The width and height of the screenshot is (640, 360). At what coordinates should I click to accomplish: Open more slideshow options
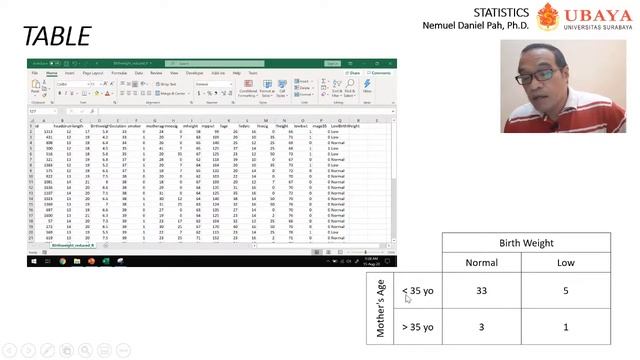(x=123, y=350)
